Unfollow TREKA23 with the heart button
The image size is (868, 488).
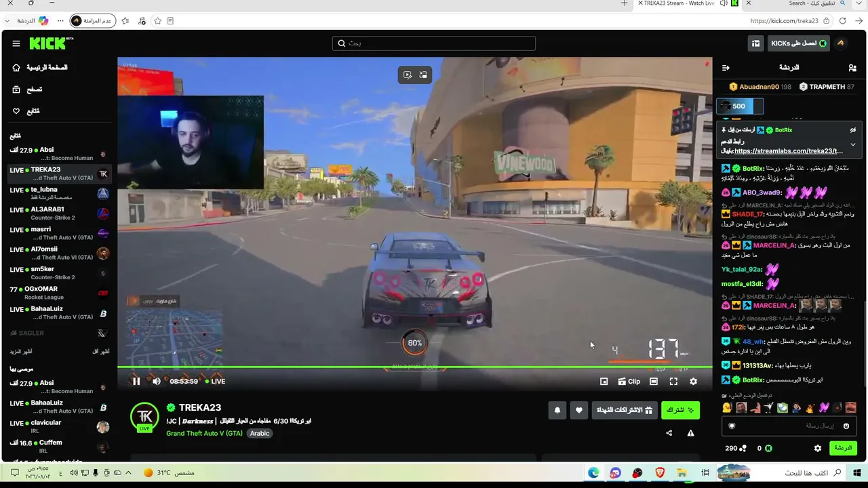coord(579,410)
